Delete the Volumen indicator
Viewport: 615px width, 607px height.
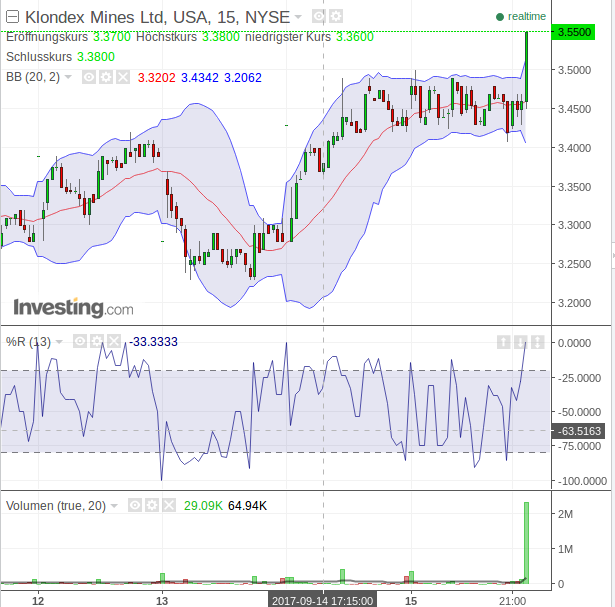coord(167,506)
